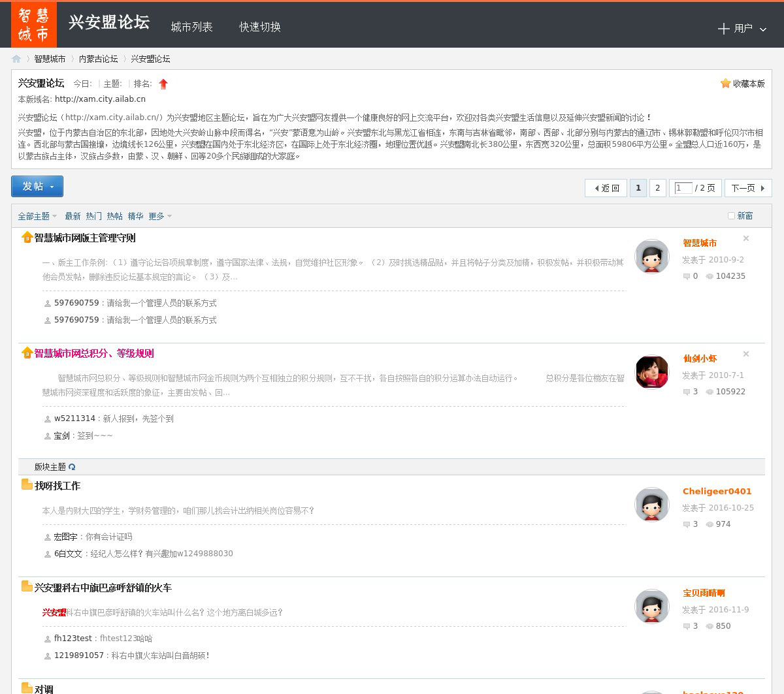
Task: Click user icon beside 1219891057 reply
Action: click(x=47, y=656)
